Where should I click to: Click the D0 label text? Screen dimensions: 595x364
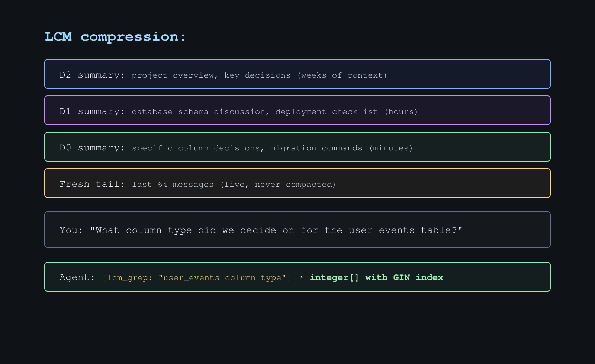[65, 147]
